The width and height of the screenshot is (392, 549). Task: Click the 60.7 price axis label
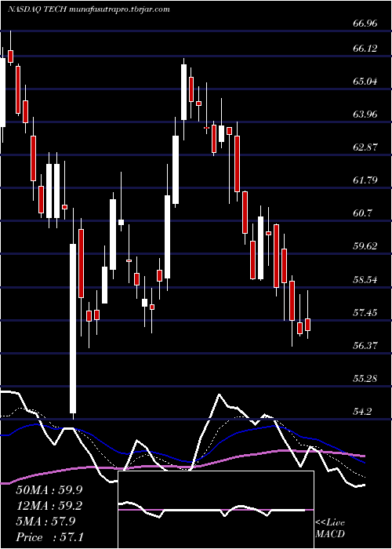(x=363, y=213)
